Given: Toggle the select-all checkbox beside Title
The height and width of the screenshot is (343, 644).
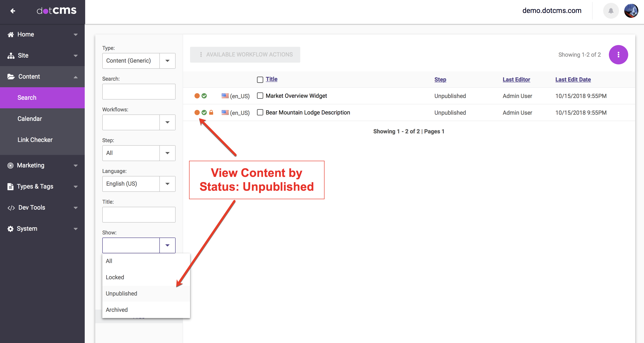Looking at the screenshot, I should (260, 80).
